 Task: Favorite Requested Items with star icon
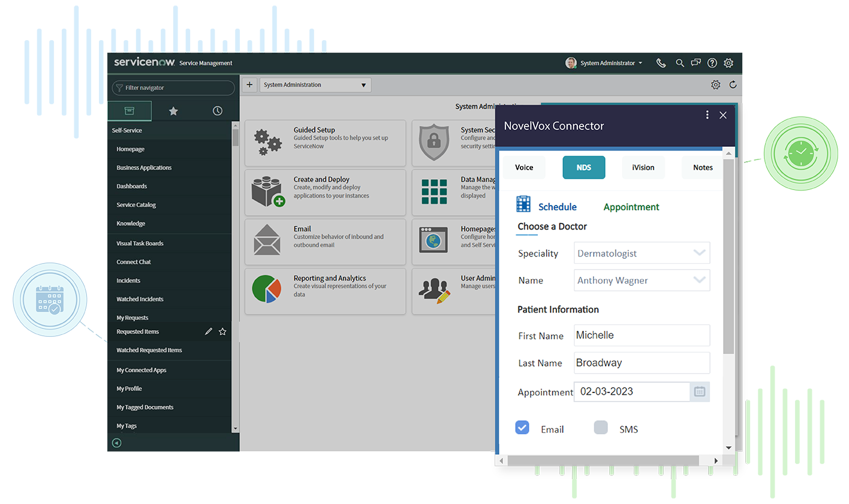(222, 331)
